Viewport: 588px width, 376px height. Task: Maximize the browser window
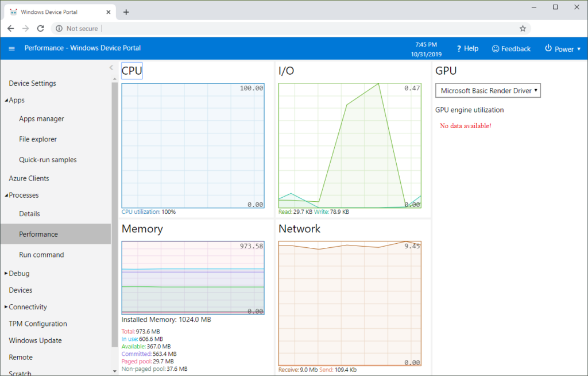[555, 7]
